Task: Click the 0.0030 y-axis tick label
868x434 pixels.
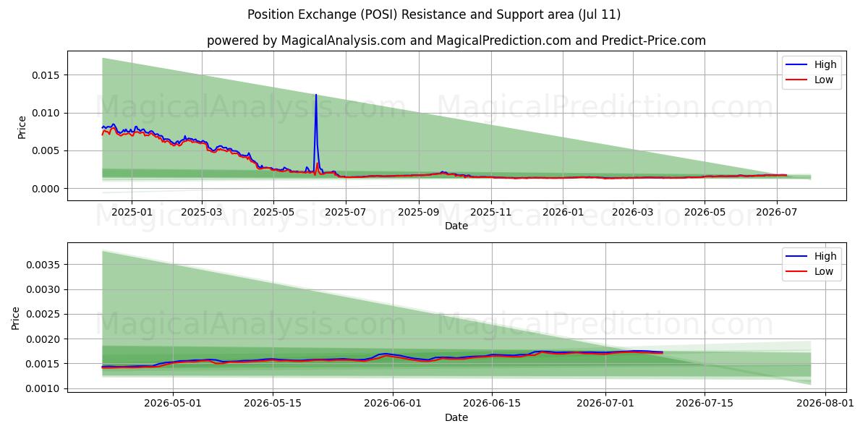Action: 45,289
